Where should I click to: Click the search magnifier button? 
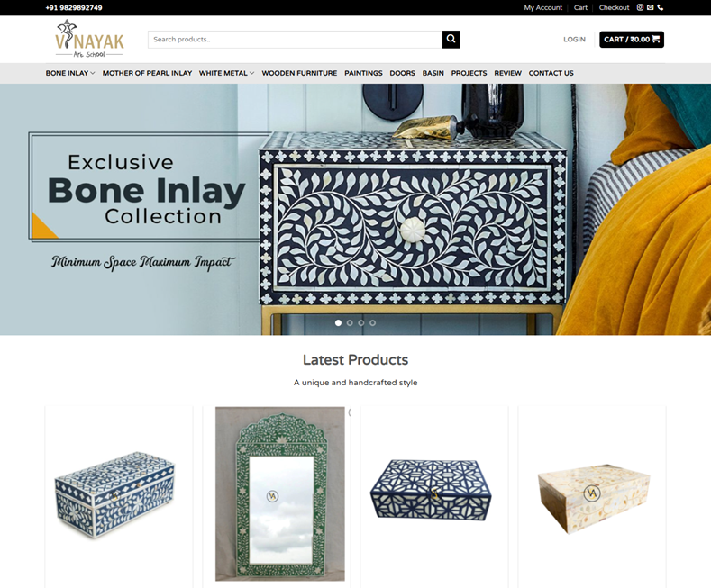tap(451, 40)
